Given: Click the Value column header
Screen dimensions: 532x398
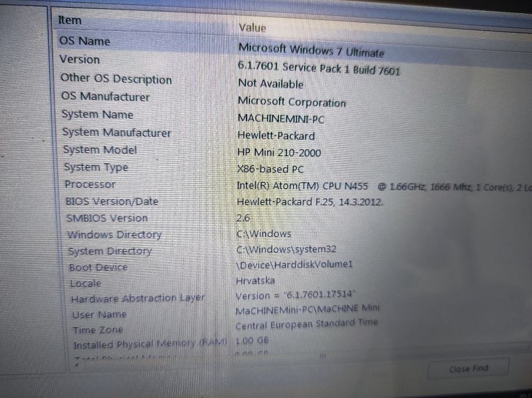Looking at the screenshot, I should (x=252, y=28).
